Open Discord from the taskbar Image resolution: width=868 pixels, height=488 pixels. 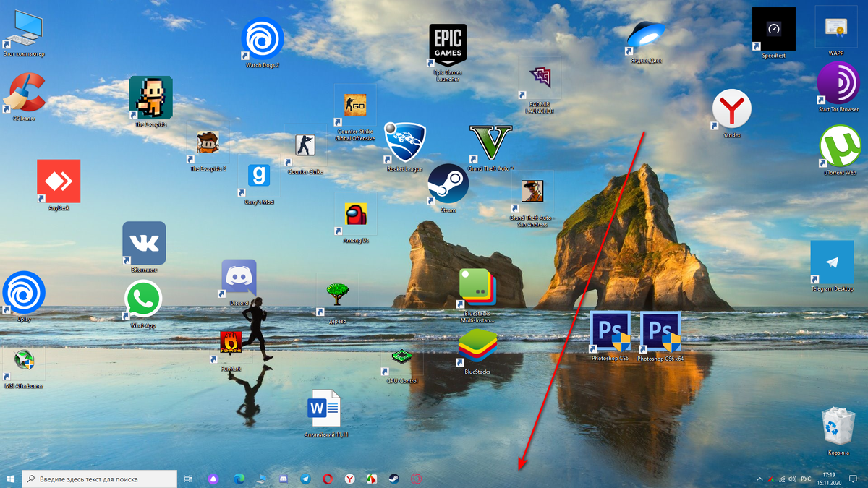tap(284, 479)
